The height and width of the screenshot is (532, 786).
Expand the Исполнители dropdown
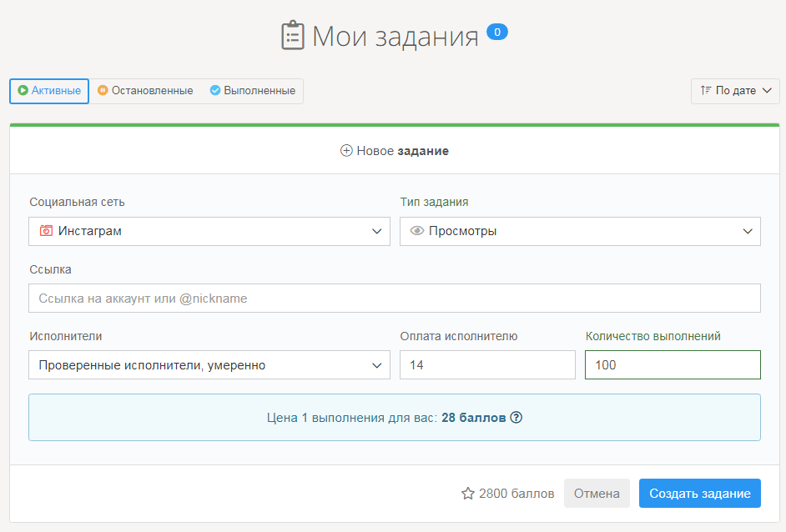[209, 364]
